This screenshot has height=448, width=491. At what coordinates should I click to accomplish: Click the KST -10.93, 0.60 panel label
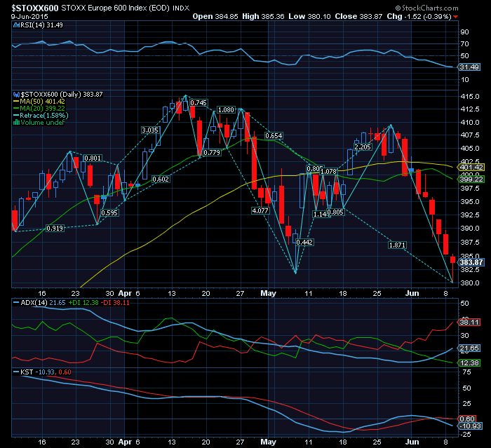[x=46, y=372]
